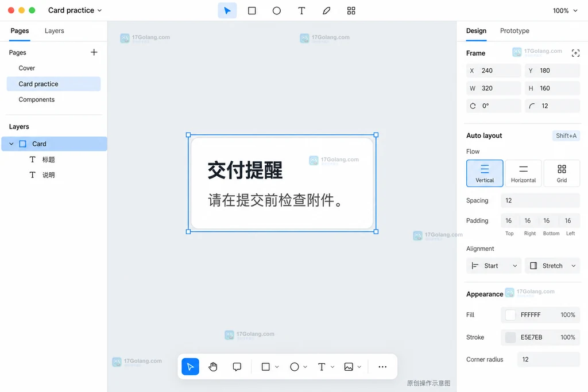This screenshot has height=392, width=588.
Task: Click the rotation field 0°
Action: pos(493,106)
